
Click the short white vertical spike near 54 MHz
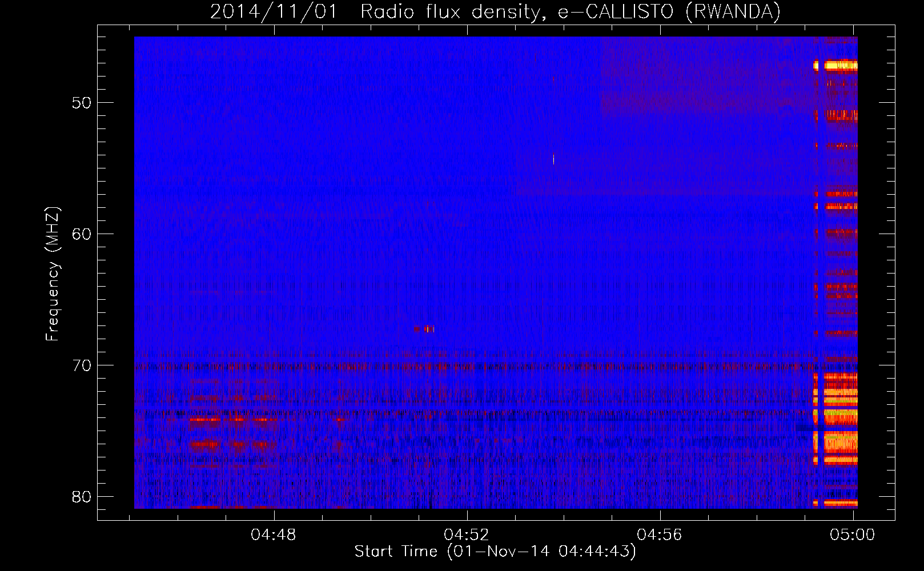click(553, 159)
